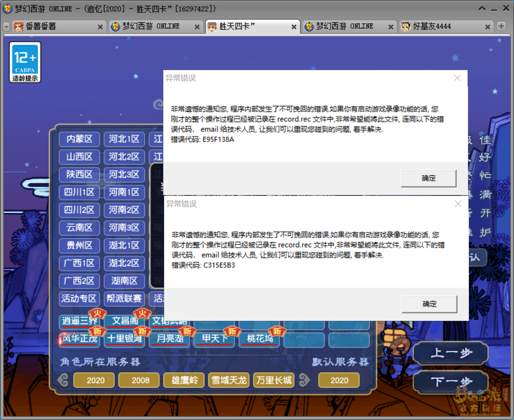Choose the 河南2区 region
This screenshot has width=514, height=420.
124,210
